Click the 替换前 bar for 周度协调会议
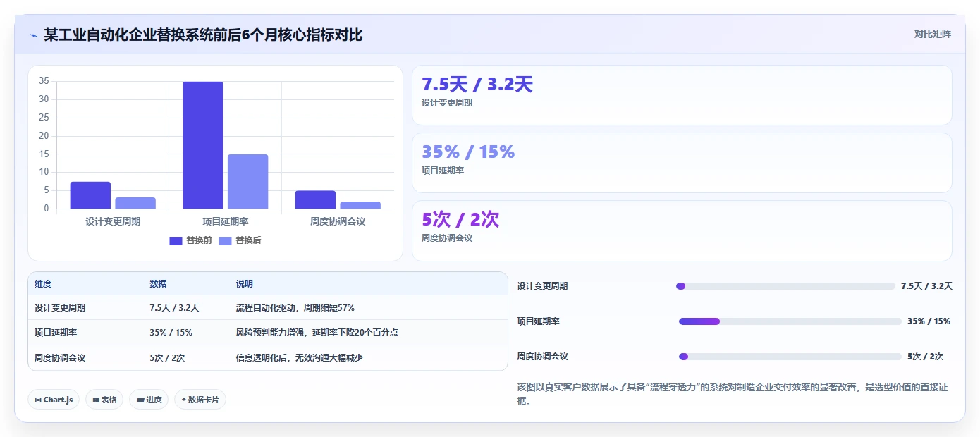This screenshot has height=437, width=980. pos(315,199)
